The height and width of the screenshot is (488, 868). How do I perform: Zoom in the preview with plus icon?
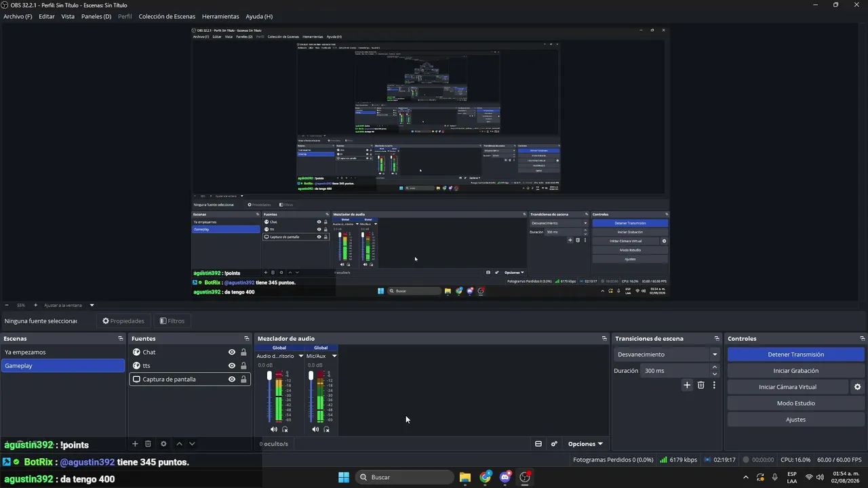coord(36,305)
